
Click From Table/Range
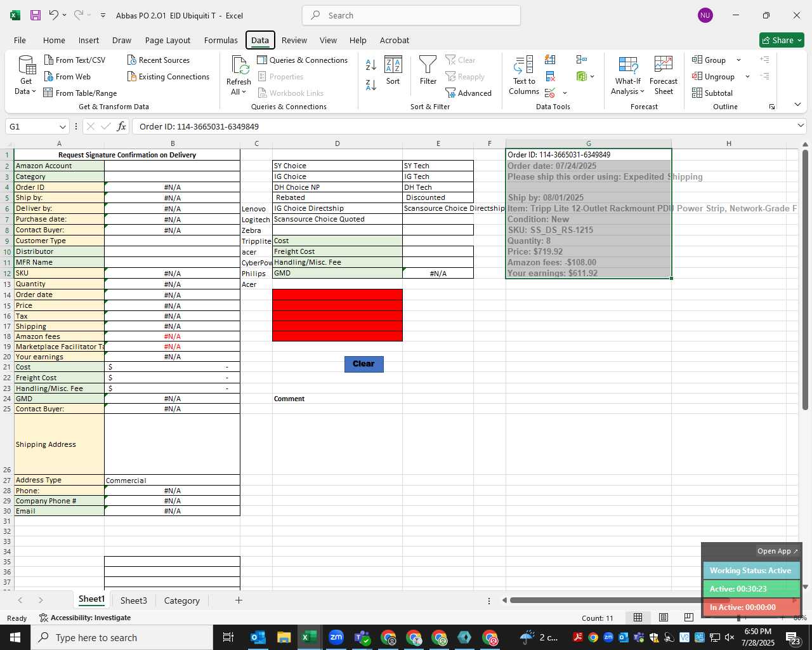pyautogui.click(x=81, y=93)
